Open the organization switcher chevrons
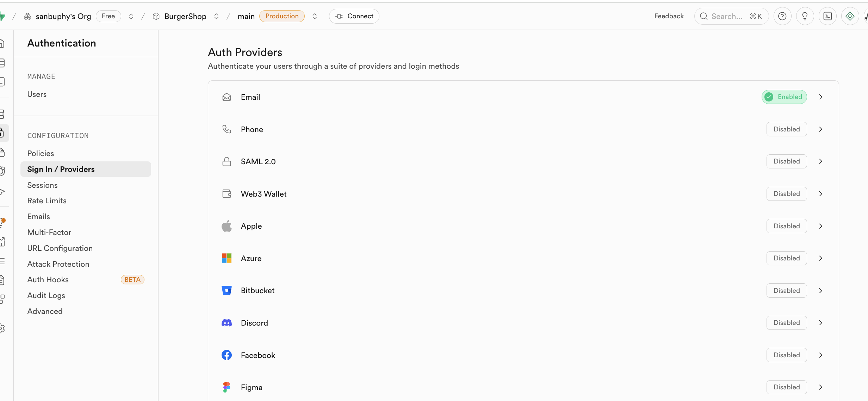Screen dimensions: 868x401 (131, 16)
